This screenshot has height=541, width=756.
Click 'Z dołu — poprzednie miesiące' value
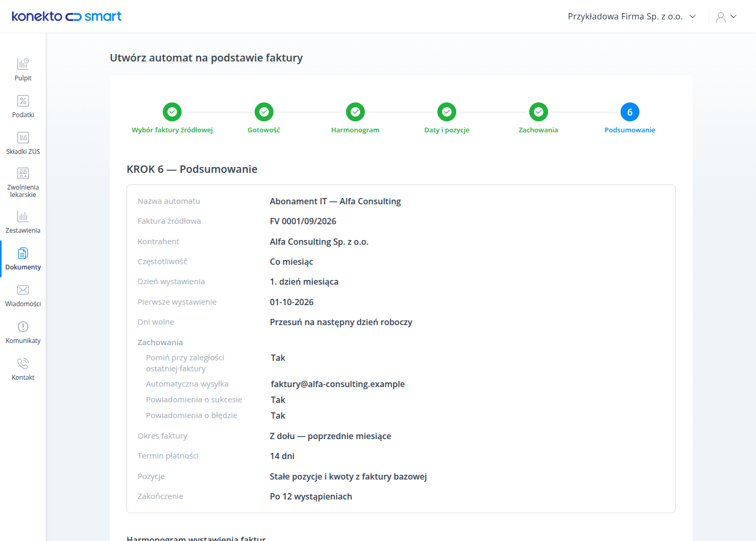click(x=330, y=436)
